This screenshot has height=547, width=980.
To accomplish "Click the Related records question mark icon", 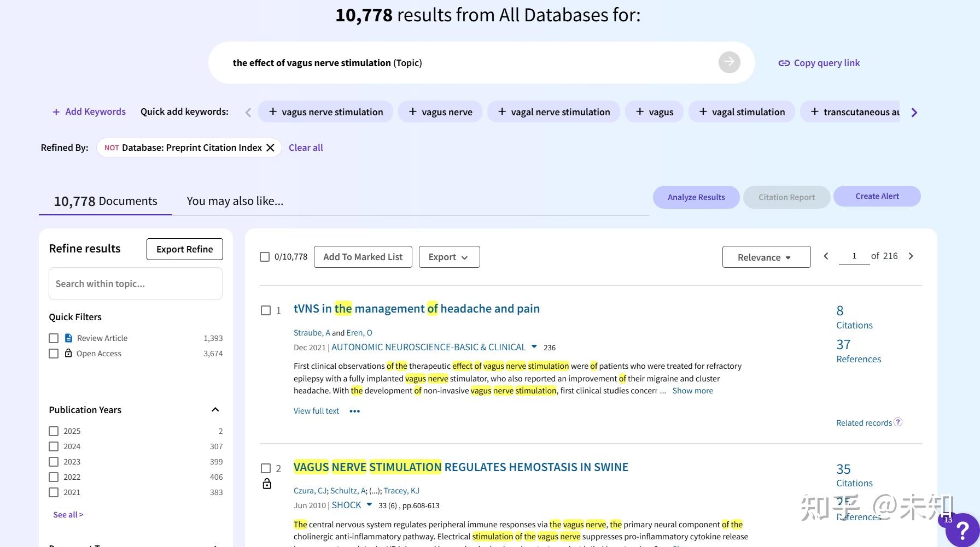I will (897, 422).
